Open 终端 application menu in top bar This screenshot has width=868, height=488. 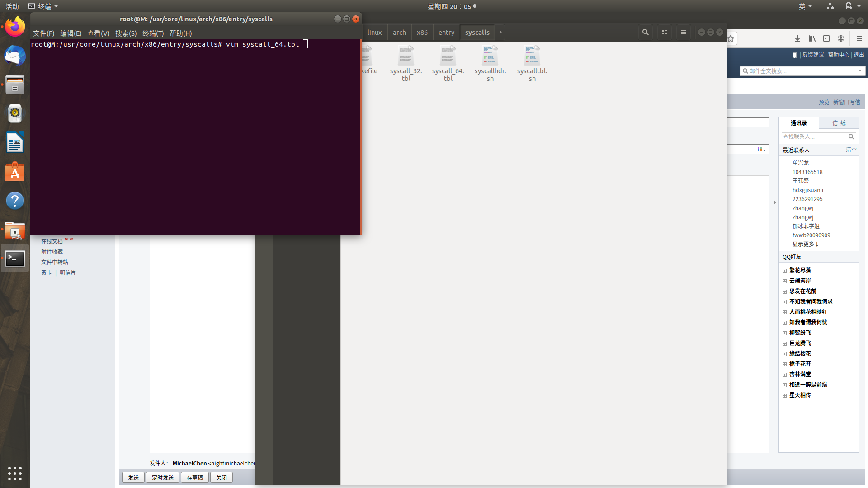(43, 6)
